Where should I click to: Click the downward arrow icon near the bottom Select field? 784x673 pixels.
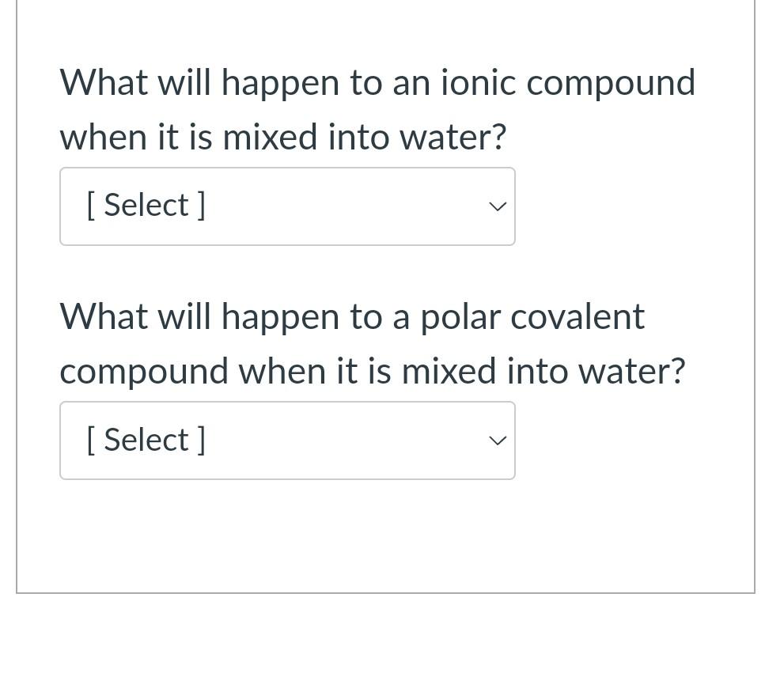click(x=497, y=440)
